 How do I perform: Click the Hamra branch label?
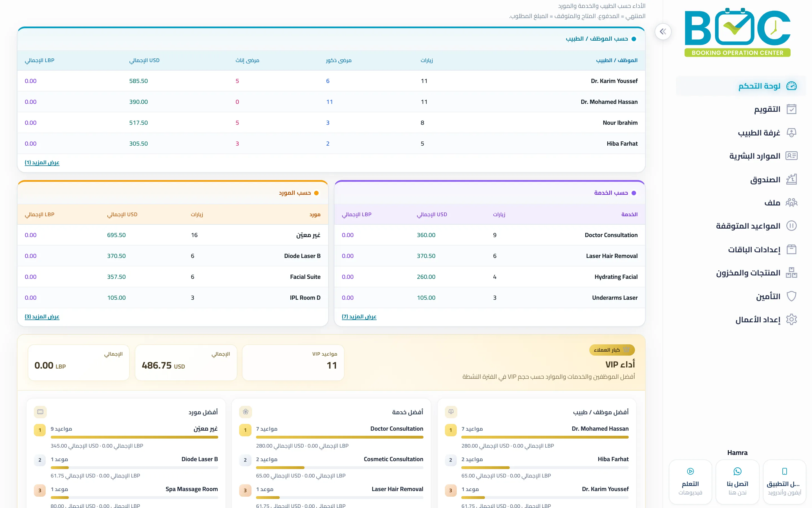click(737, 453)
